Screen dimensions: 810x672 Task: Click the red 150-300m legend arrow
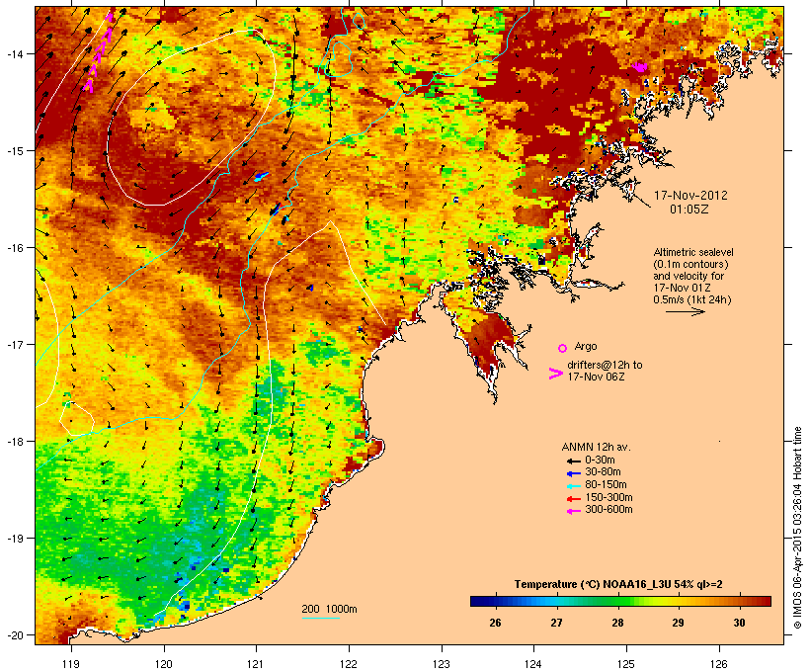(574, 499)
